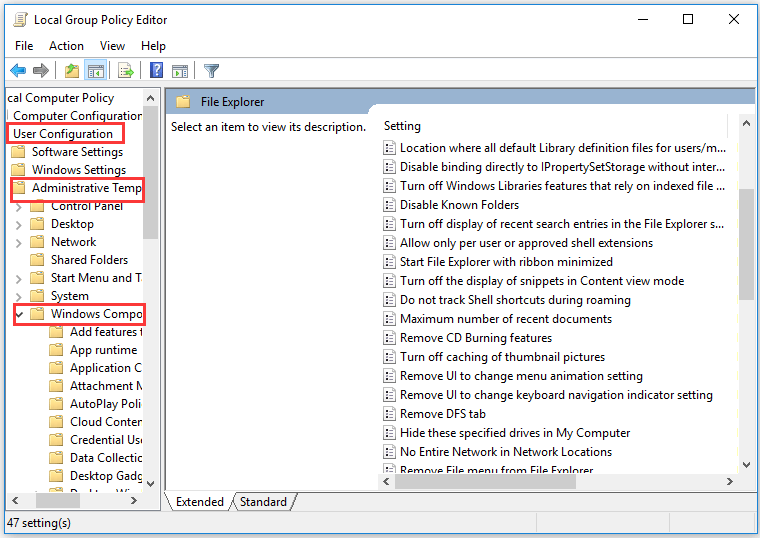The height and width of the screenshot is (538, 760).
Task: Click settings list scroll down arrow
Action: coord(746,465)
